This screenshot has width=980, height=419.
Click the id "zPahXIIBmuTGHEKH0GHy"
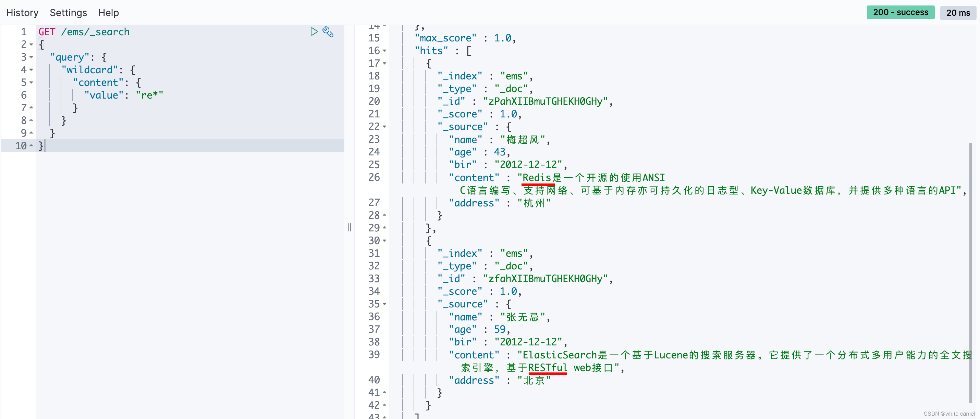point(545,102)
